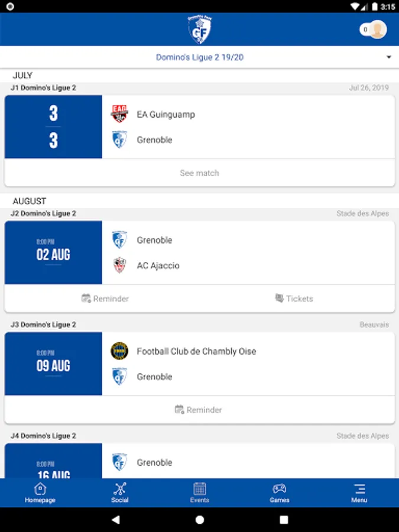The height and width of the screenshot is (532, 399).
Task: Go to the Homepage tab
Action: pos(40,493)
